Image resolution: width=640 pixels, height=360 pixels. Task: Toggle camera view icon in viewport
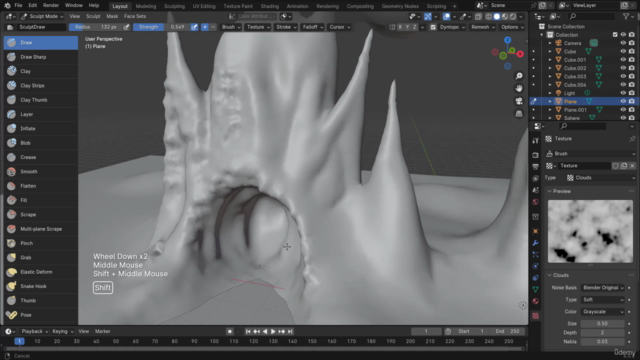[519, 101]
